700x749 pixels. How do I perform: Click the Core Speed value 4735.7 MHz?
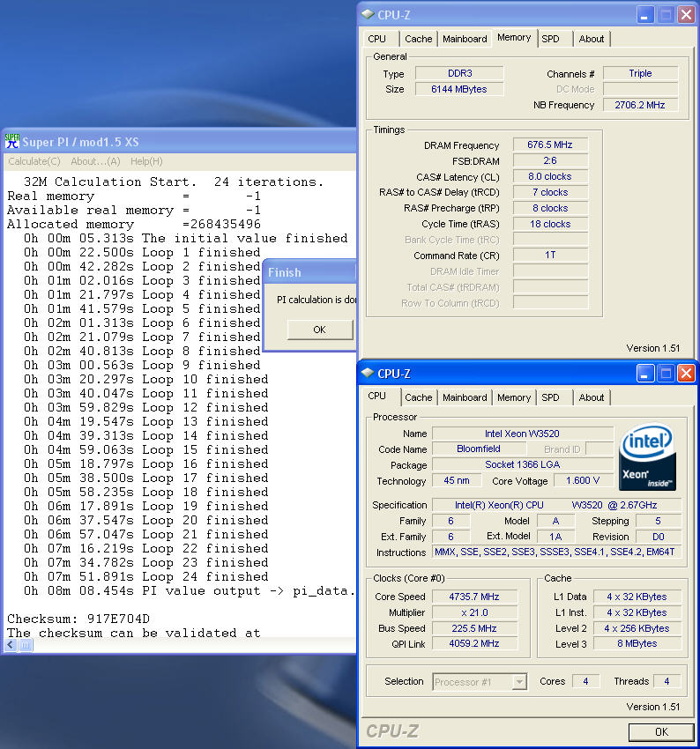click(x=474, y=597)
